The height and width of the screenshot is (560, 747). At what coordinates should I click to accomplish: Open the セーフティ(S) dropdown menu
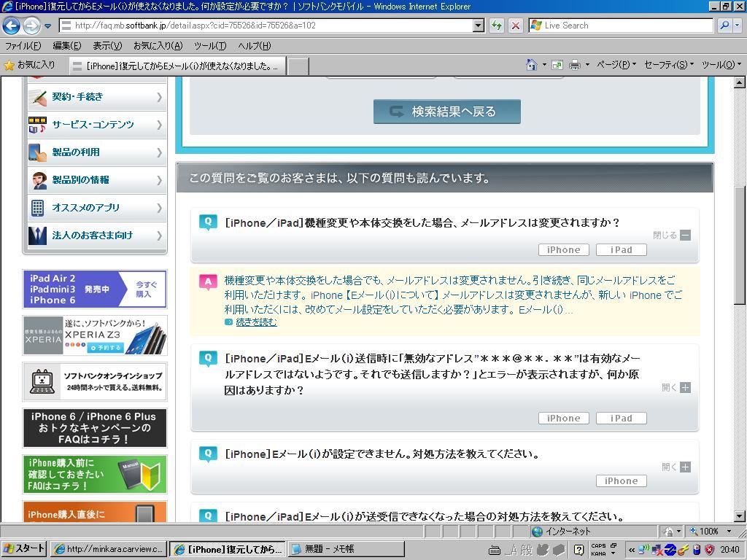point(669,65)
